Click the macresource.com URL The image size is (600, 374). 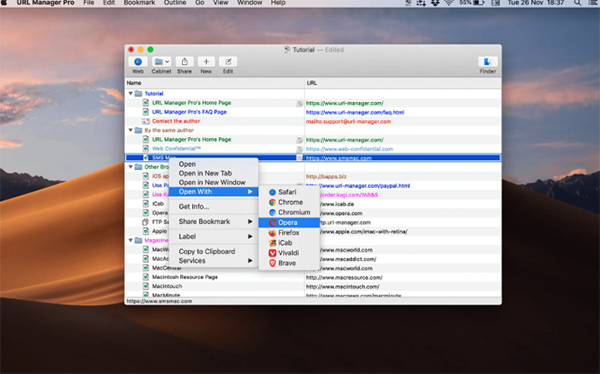tap(344, 278)
